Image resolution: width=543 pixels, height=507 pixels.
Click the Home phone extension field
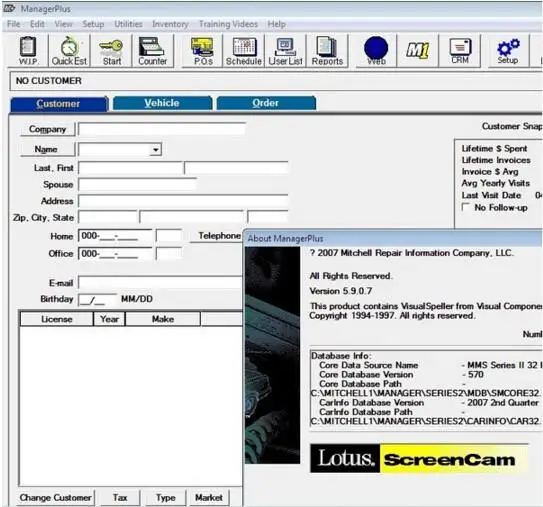pos(169,236)
